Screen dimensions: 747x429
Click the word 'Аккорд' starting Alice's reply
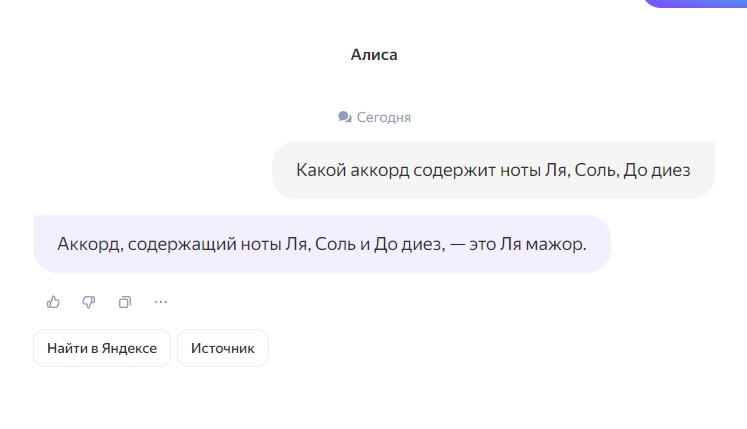click(x=91, y=244)
